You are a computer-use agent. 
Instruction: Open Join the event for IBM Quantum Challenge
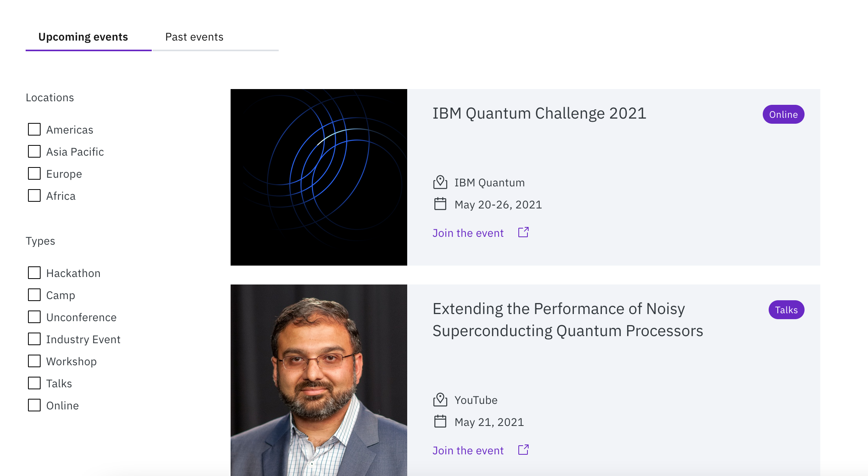pyautogui.click(x=468, y=233)
